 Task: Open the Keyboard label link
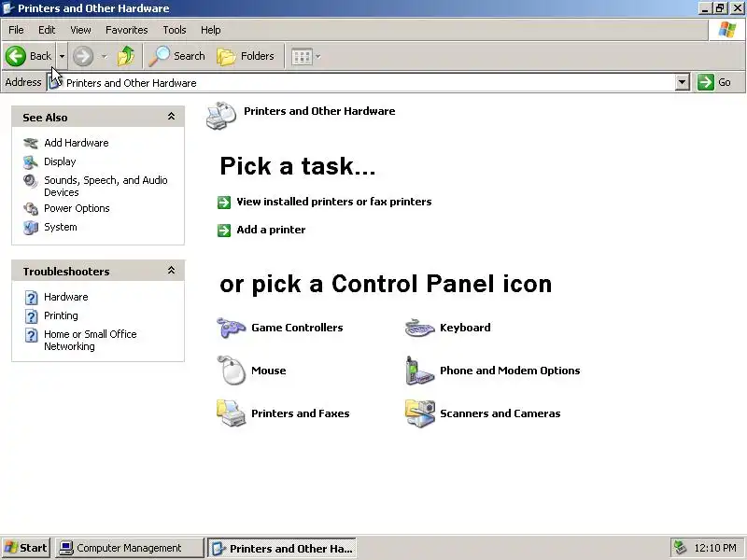click(465, 328)
